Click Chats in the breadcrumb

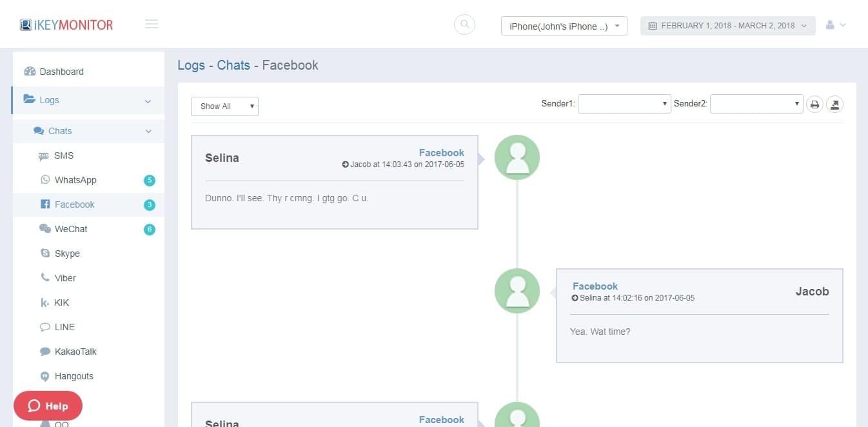coord(233,65)
